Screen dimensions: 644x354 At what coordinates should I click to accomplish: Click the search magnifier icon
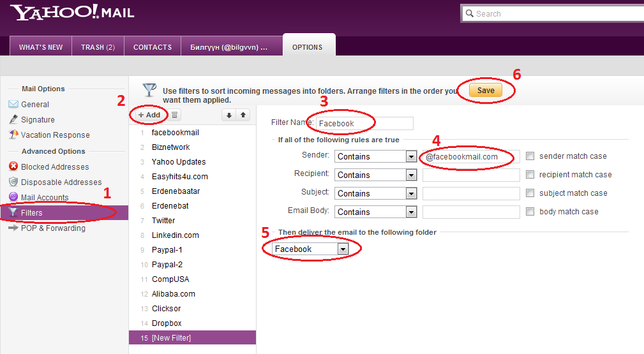pyautogui.click(x=470, y=13)
